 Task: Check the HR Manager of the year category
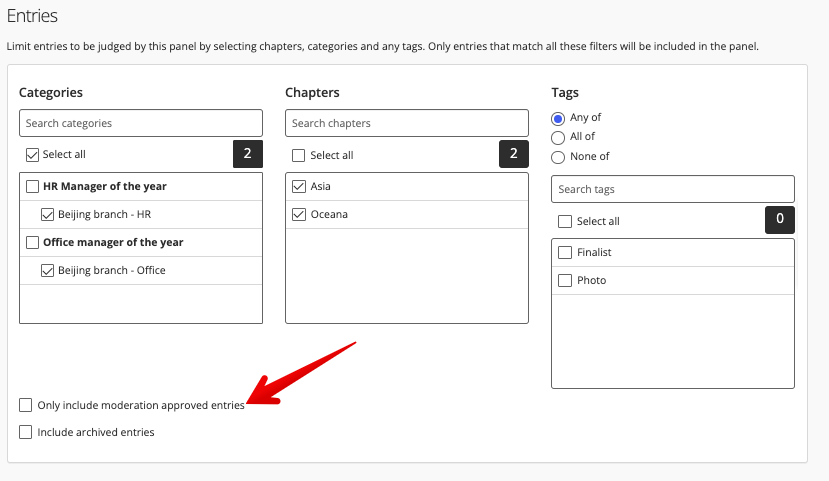point(32,187)
